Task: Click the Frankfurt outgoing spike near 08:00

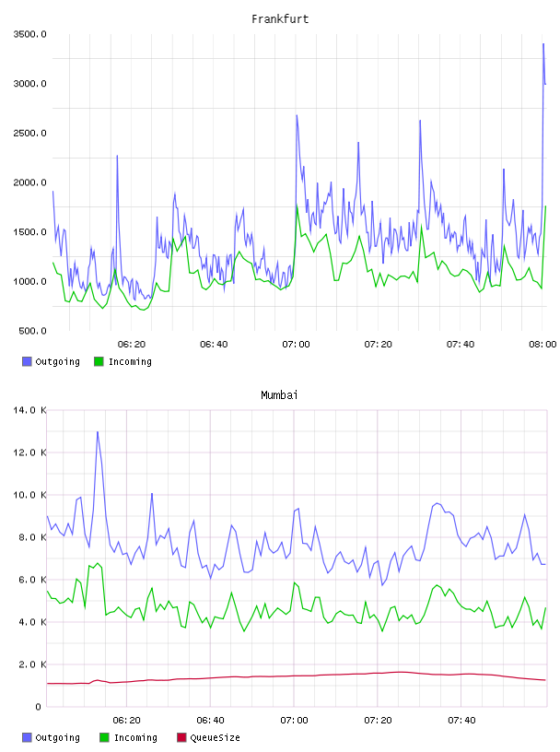Action: tap(543, 44)
